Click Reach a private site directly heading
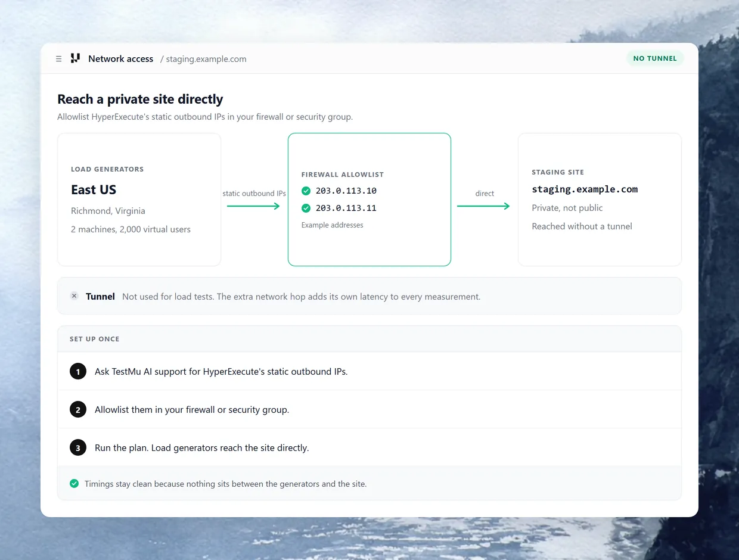 click(x=140, y=99)
